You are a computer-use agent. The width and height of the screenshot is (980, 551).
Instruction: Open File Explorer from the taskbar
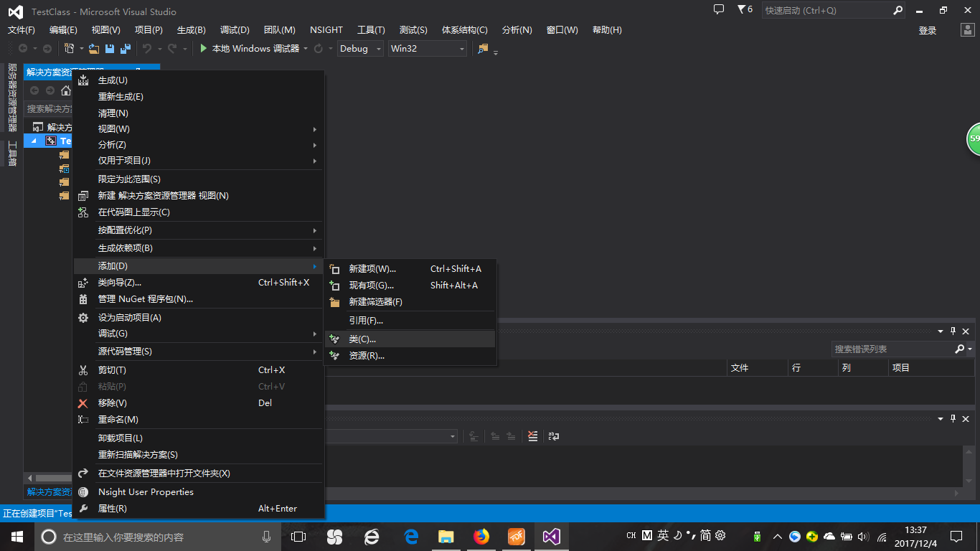pos(446,536)
